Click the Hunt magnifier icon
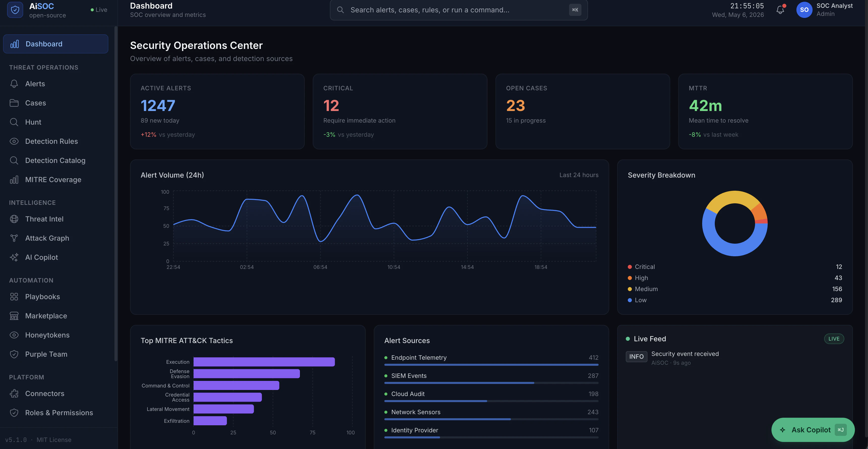Image resolution: width=868 pixels, height=449 pixels. 14,122
